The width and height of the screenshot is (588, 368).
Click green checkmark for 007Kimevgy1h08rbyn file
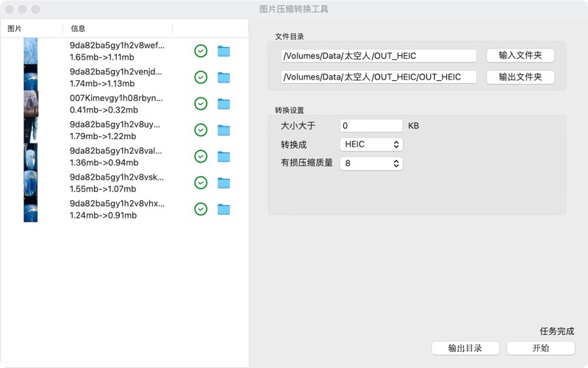pyautogui.click(x=201, y=104)
